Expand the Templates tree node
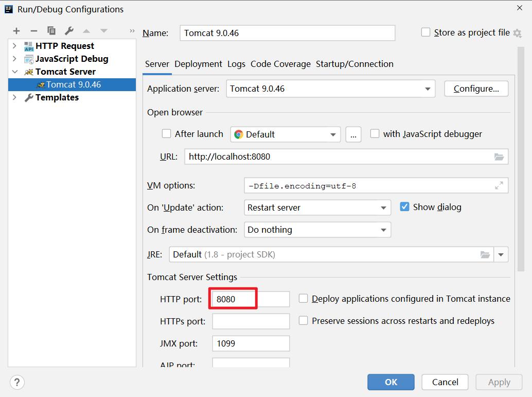The width and height of the screenshot is (532, 397). point(14,97)
